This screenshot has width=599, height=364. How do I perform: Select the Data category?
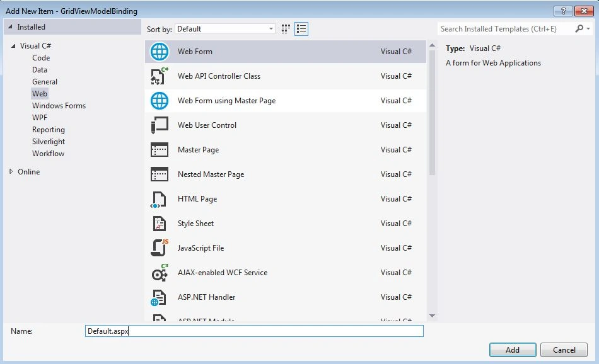[x=40, y=70]
